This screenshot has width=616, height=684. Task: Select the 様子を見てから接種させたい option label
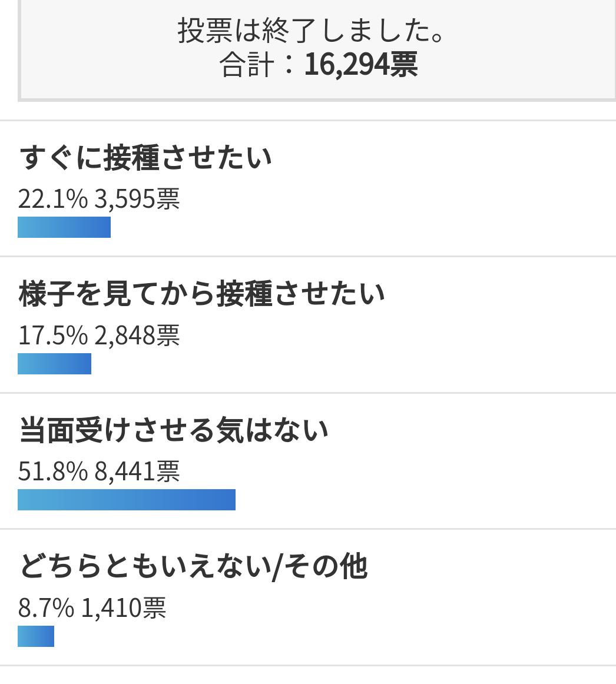(x=201, y=294)
